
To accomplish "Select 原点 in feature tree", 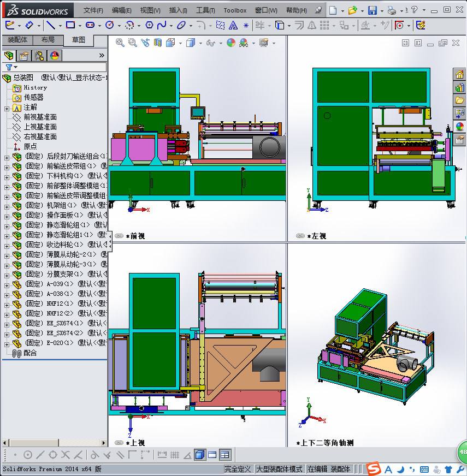I will pos(31,146).
